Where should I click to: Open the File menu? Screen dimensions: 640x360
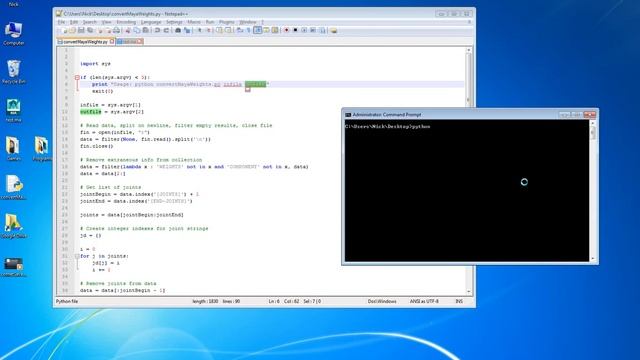tap(61, 22)
